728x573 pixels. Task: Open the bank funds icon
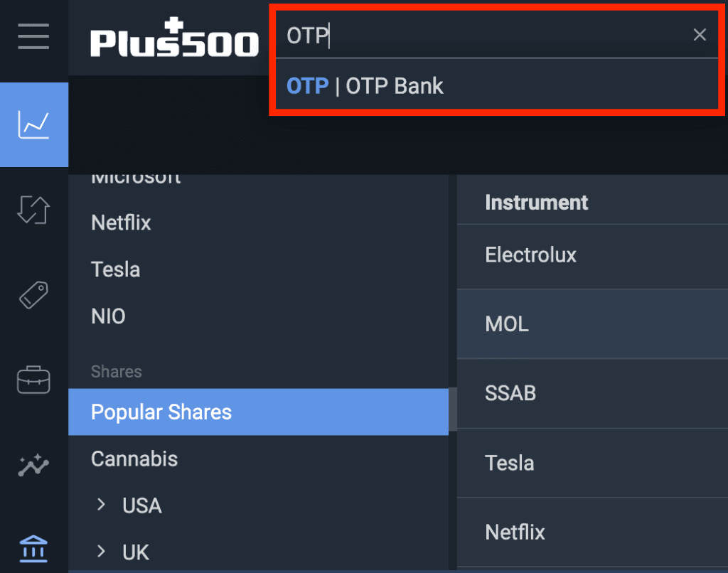(33, 548)
